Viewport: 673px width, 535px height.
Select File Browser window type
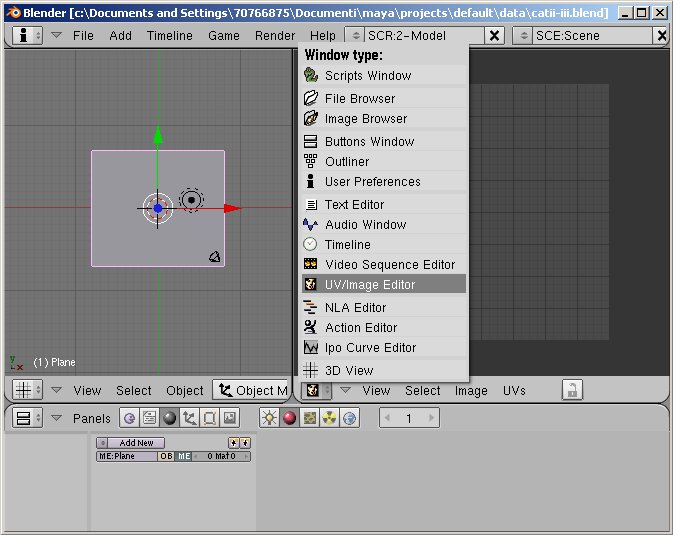click(x=384, y=98)
